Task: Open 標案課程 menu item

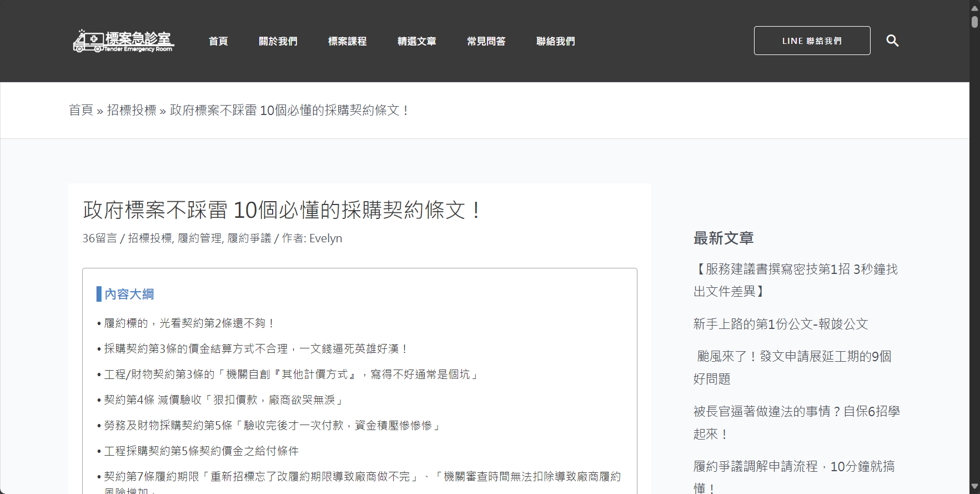Action: click(348, 41)
